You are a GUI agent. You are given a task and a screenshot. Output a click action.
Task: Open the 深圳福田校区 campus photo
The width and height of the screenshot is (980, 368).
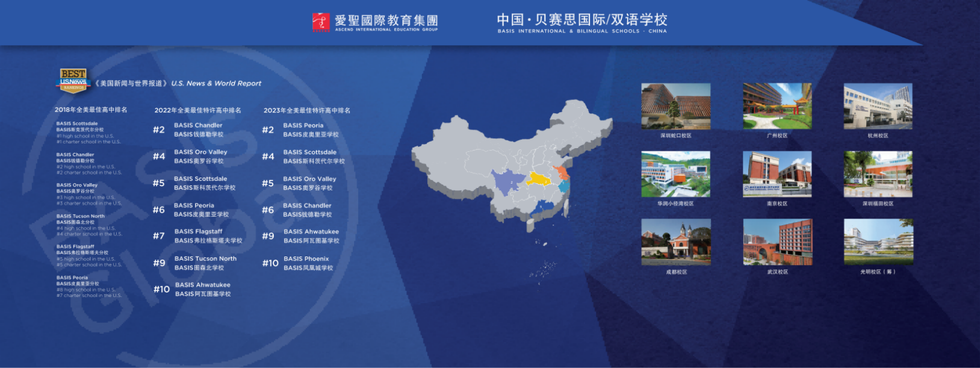click(x=878, y=174)
